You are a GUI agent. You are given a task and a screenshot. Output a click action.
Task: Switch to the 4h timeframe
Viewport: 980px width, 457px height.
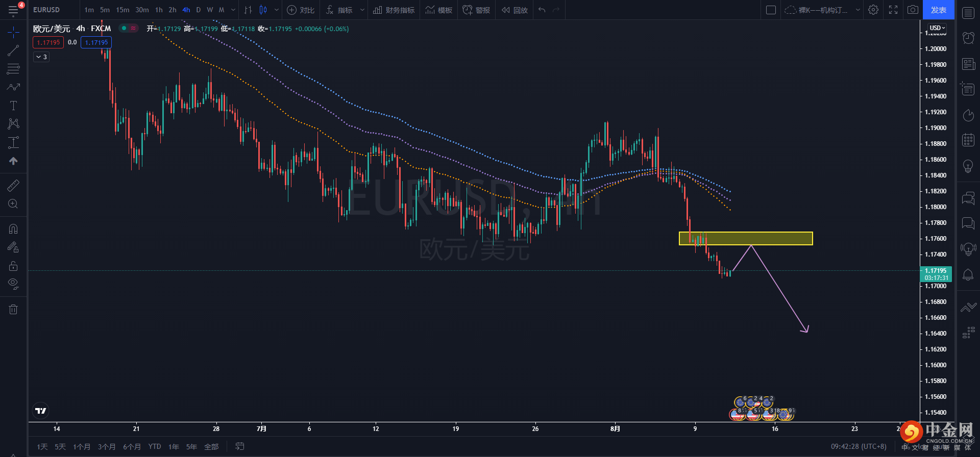186,10
